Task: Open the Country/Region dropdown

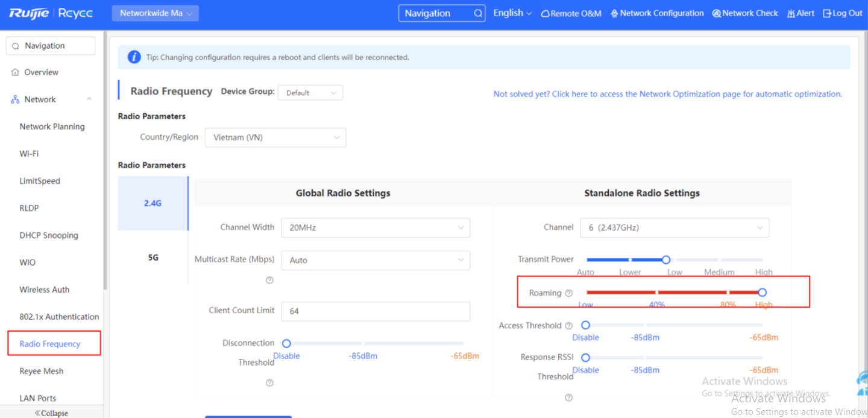Action: 275,137
